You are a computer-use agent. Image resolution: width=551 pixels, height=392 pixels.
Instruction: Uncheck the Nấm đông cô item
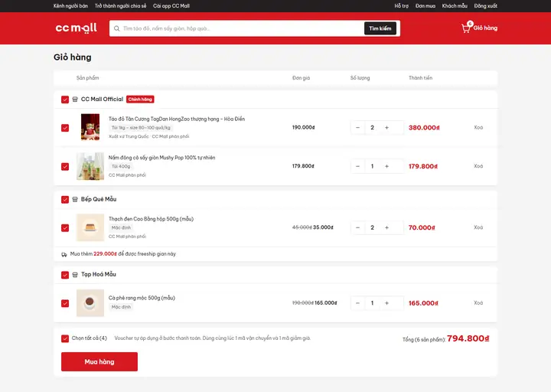point(65,166)
